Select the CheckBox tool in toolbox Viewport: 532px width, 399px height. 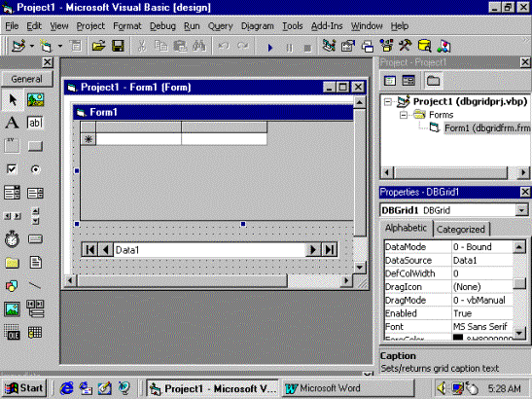coord(13,169)
